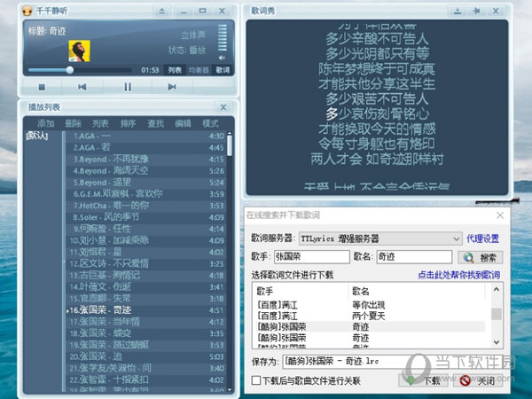Enable 下载后与歌曲文件进行关联 checkbox

pos(256,380)
